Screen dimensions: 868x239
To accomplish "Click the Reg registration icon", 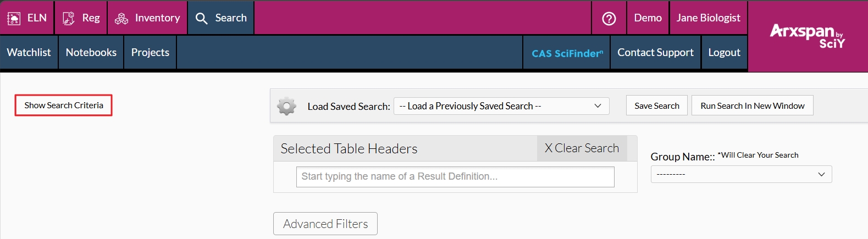I will (x=69, y=18).
